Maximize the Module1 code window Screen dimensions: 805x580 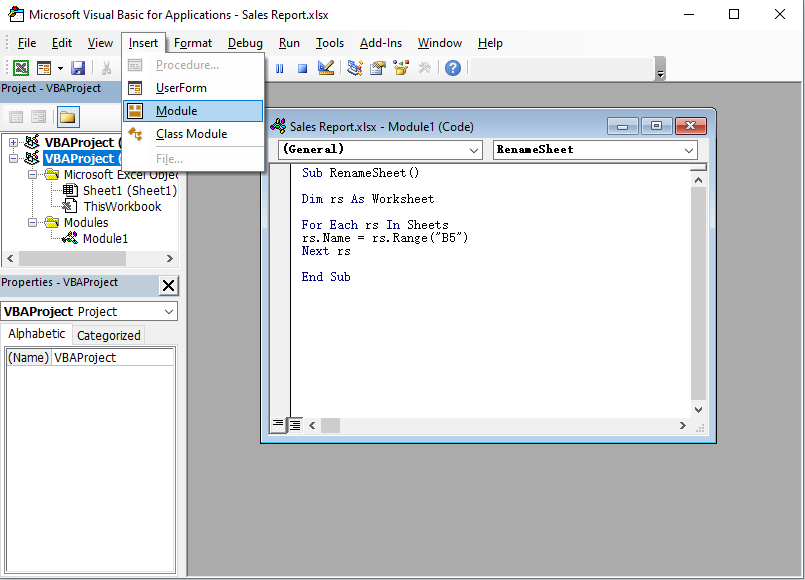click(656, 126)
